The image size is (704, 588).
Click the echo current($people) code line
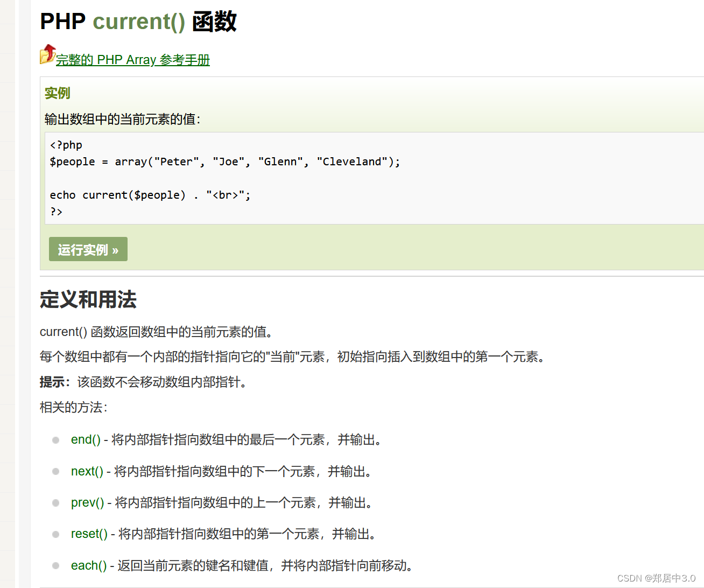(x=150, y=195)
